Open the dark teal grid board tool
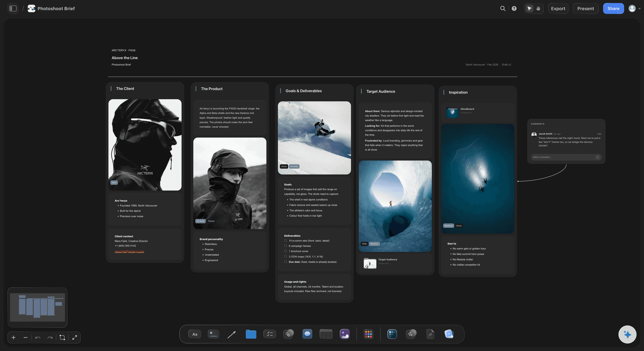644x351 pixels. pos(392,334)
